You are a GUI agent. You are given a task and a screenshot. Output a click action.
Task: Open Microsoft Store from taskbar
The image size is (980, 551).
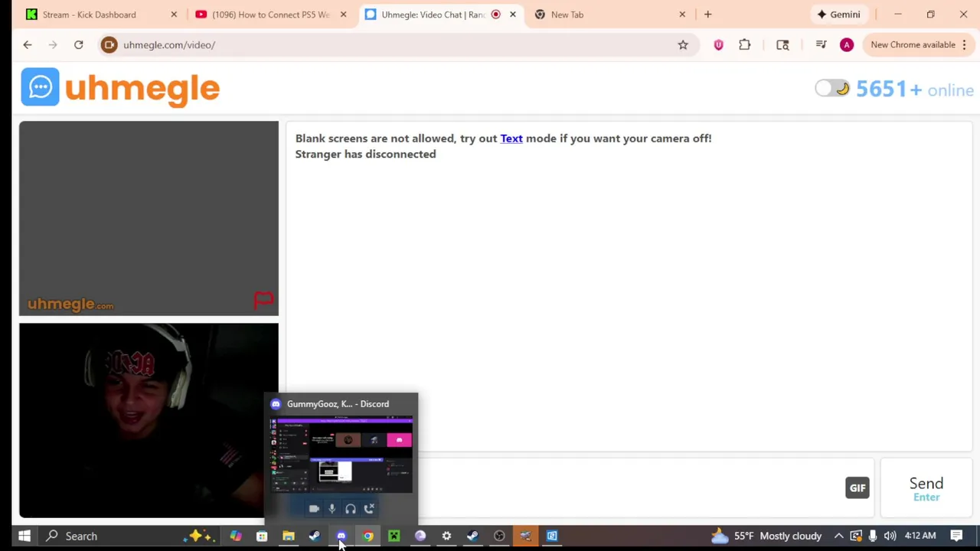262,536
